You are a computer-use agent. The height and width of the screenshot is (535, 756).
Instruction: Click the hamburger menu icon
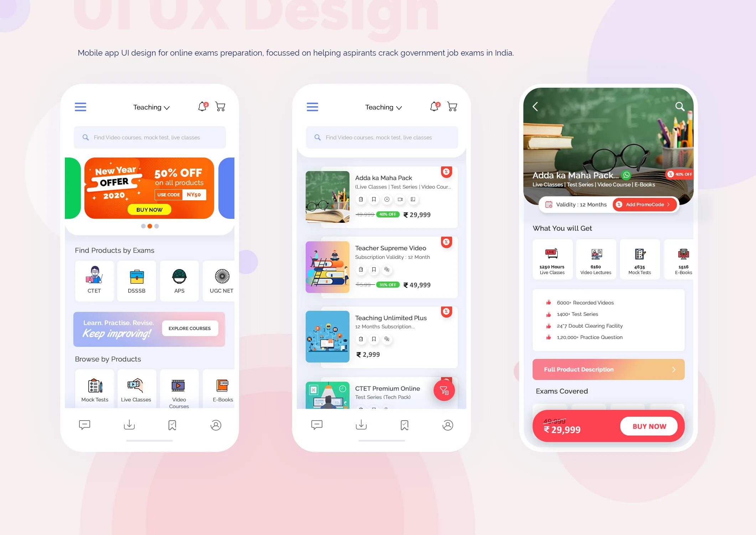click(81, 107)
